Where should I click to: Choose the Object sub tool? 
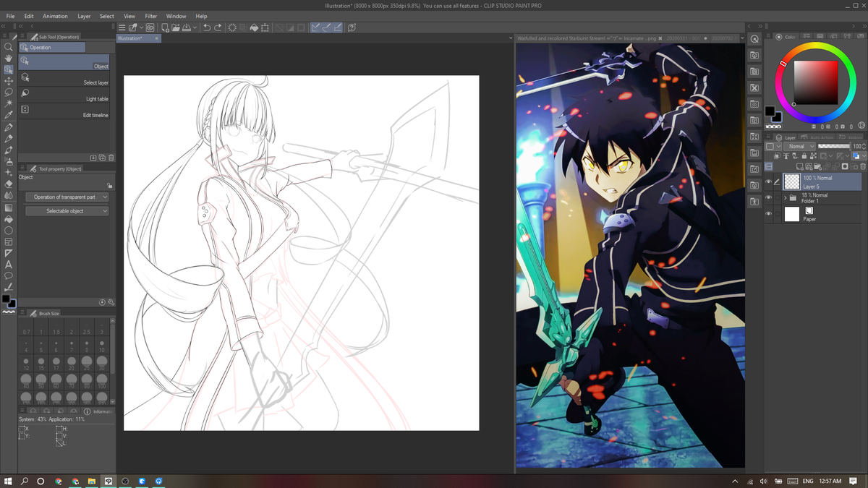point(64,62)
